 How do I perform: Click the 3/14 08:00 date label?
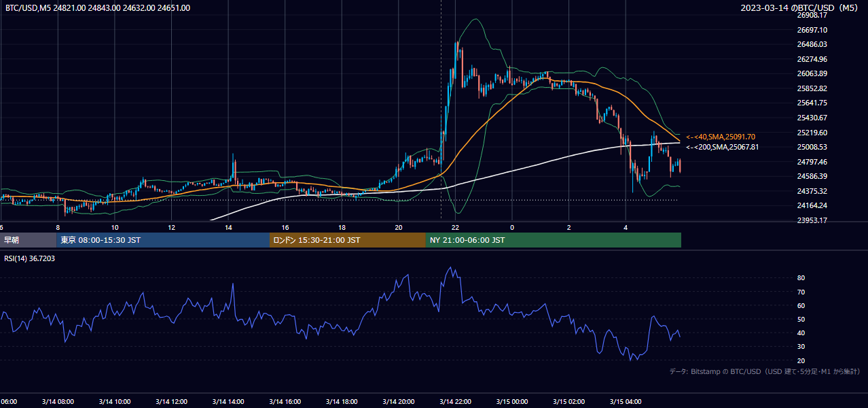point(58,402)
